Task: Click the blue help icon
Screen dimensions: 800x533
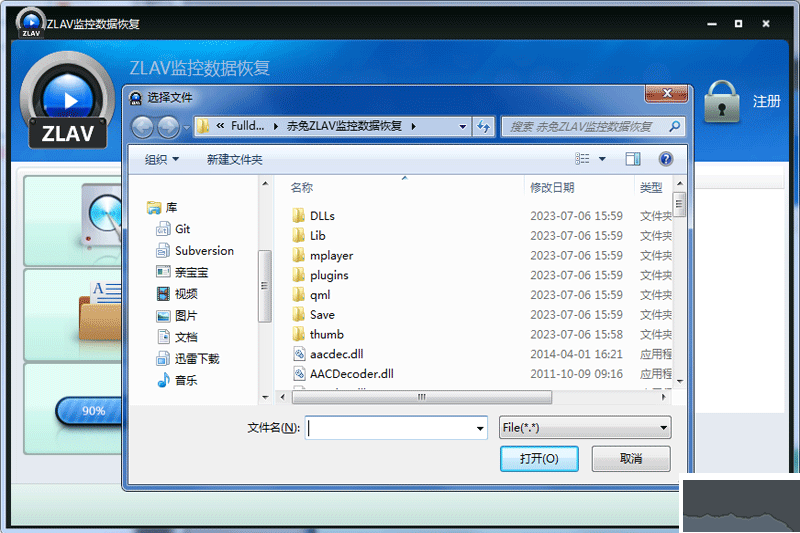Action: pos(665,159)
